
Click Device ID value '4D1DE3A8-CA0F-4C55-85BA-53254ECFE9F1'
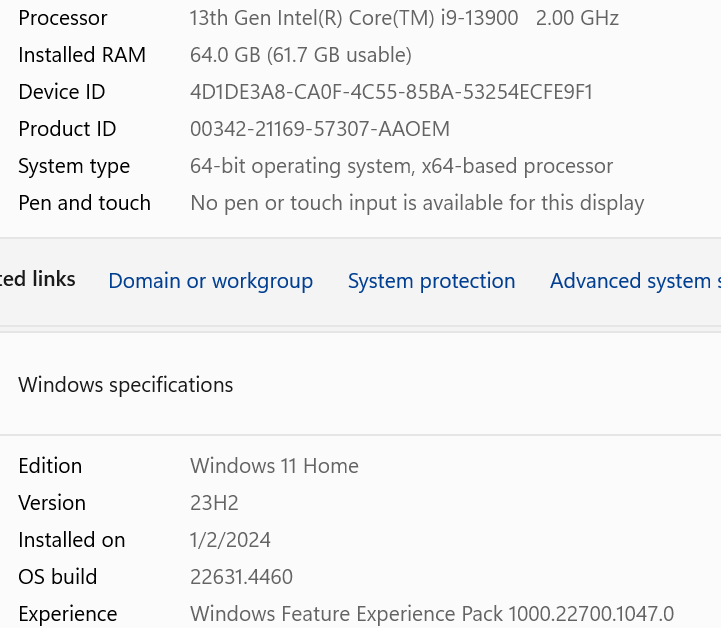tap(391, 92)
